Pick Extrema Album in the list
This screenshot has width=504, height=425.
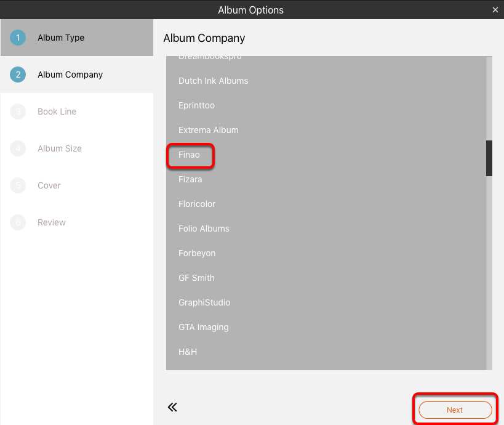click(326, 130)
